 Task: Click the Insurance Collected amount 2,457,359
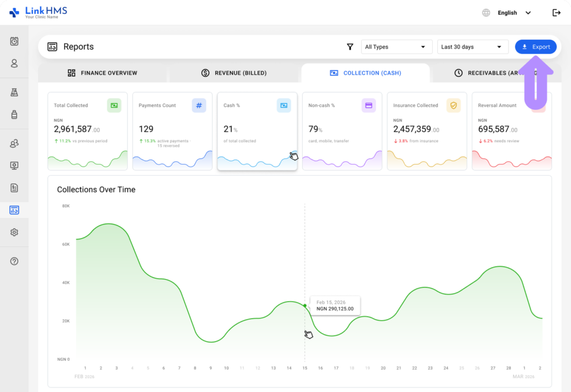(x=416, y=129)
